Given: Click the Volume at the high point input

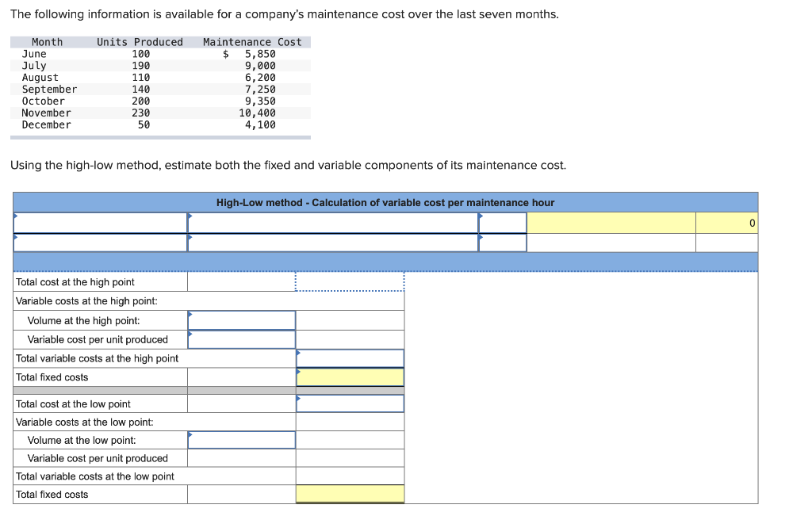Looking at the screenshot, I should pos(241,320).
